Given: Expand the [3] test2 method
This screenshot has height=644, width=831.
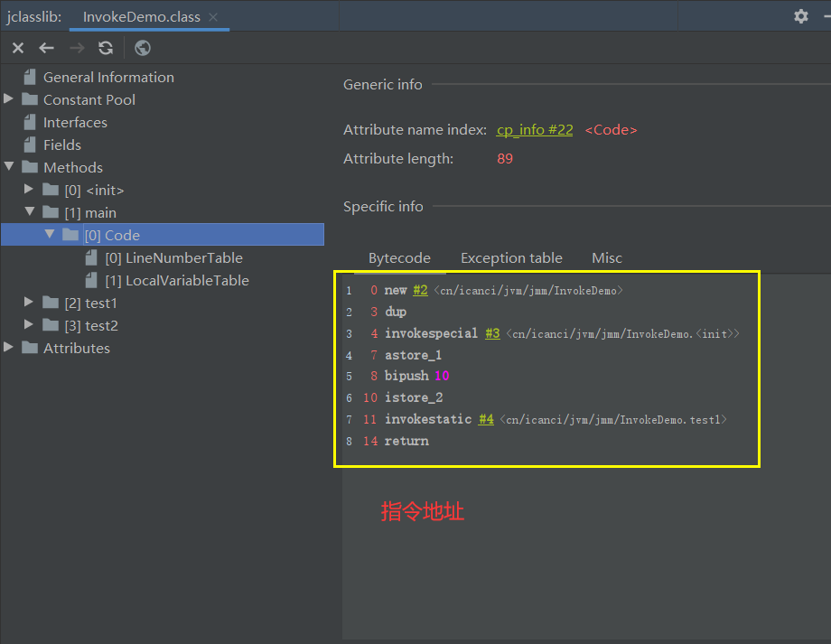Looking at the screenshot, I should [x=29, y=324].
